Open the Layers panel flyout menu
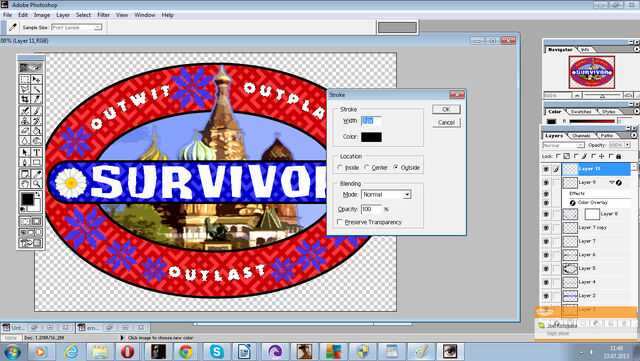The width and height of the screenshot is (640, 361). [x=633, y=135]
